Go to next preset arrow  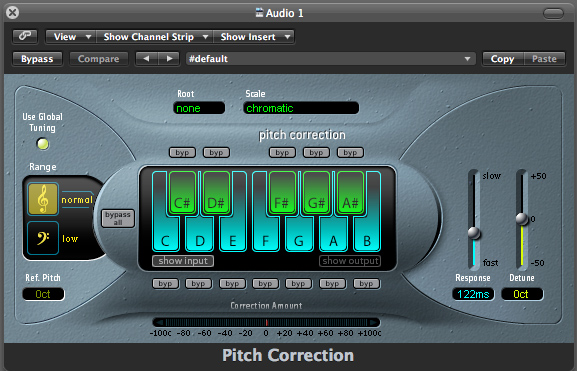pyautogui.click(x=169, y=59)
